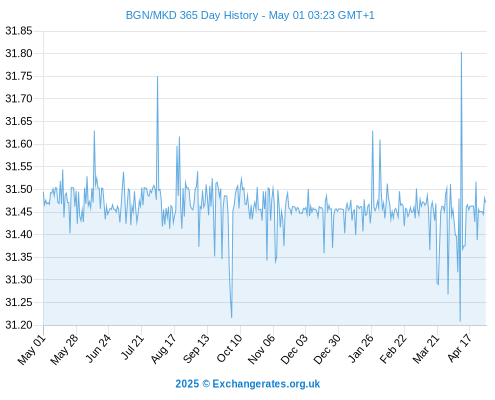Click the BGN/MKD 365 Day History title

pyautogui.click(x=250, y=15)
